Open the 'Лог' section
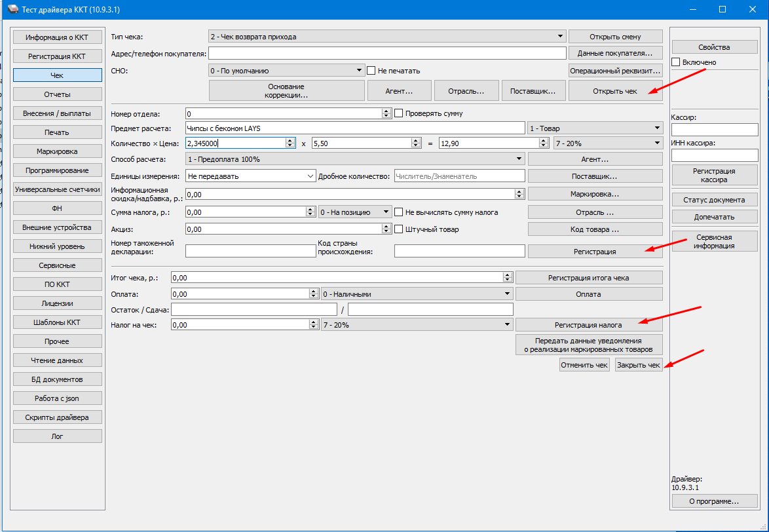 (x=58, y=436)
